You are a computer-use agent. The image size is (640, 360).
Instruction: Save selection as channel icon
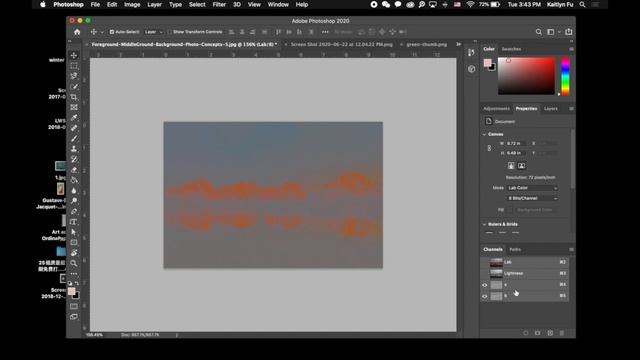[538, 333]
